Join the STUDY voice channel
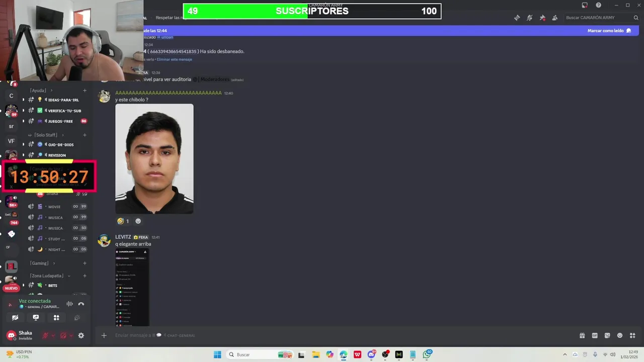 point(56,239)
